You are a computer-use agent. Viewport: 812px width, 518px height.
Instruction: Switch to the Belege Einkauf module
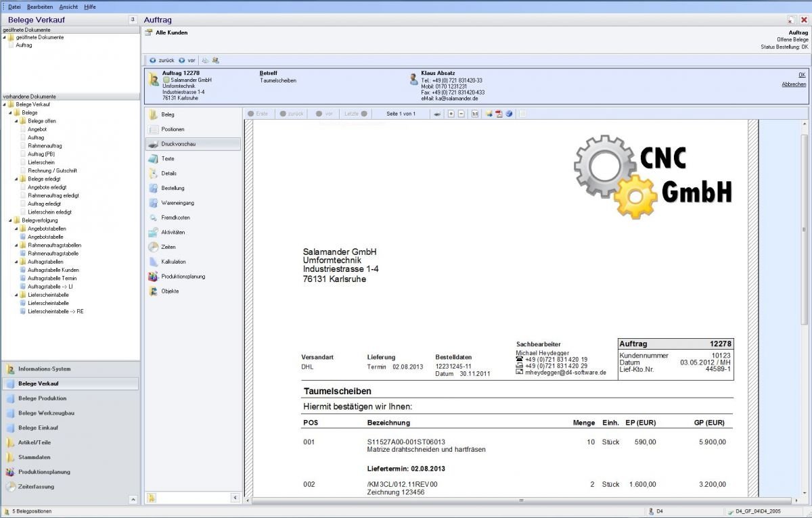click(x=70, y=428)
